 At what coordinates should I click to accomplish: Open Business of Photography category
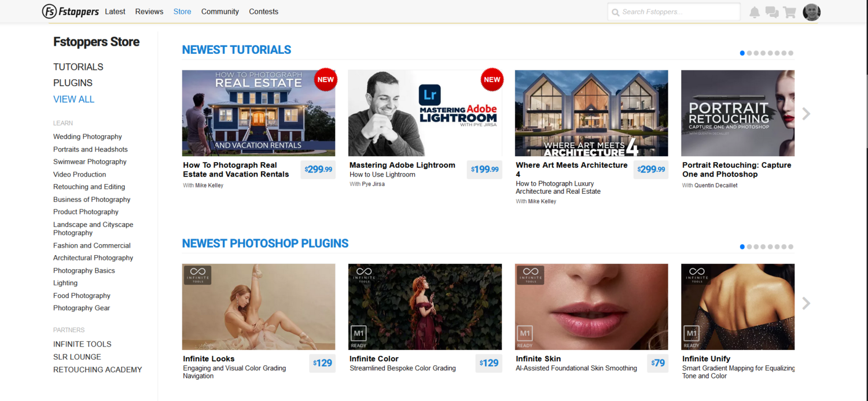[92, 200]
